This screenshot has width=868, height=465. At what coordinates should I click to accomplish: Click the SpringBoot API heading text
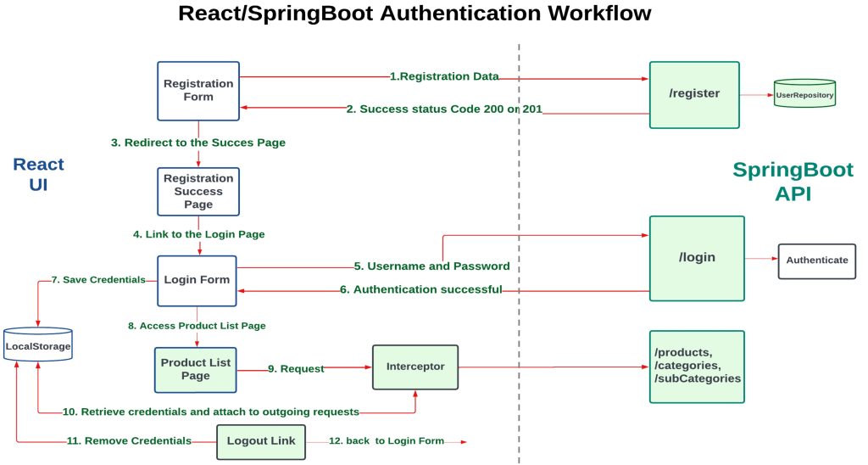[x=793, y=181]
